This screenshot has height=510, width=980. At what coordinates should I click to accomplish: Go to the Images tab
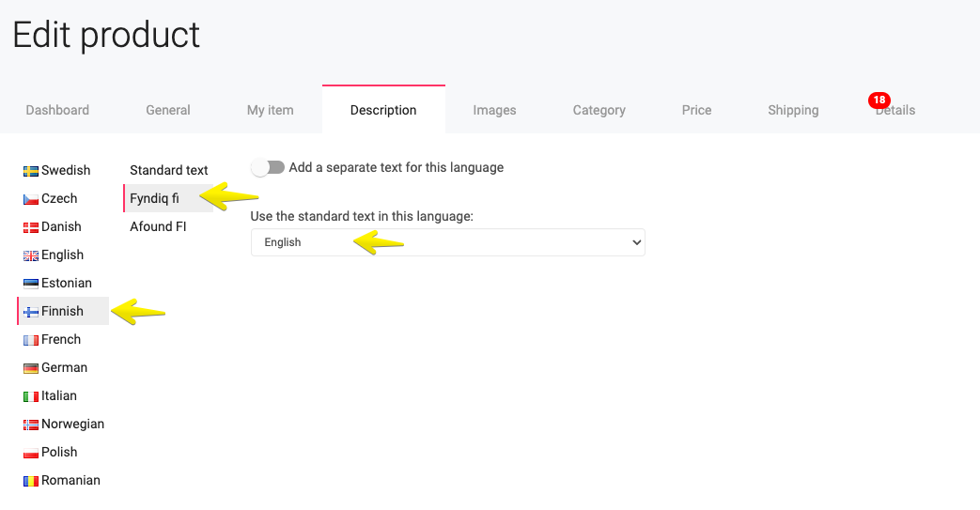494,110
